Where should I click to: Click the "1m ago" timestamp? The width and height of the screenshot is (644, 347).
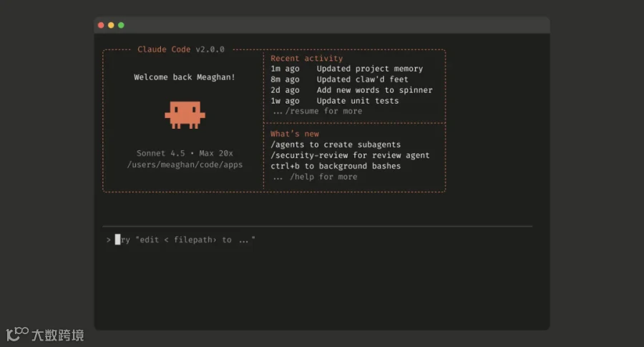pyautogui.click(x=285, y=69)
